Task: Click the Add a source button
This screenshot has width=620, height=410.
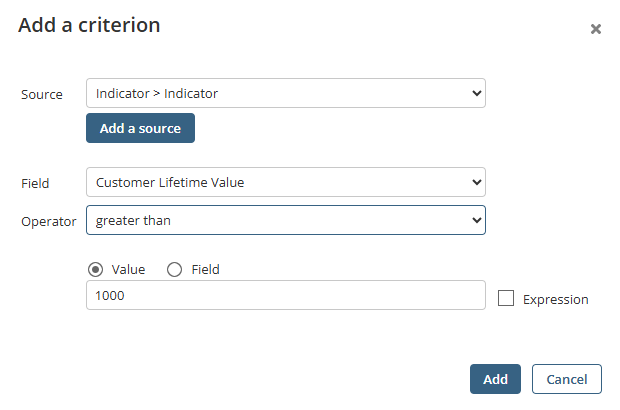Action: [x=140, y=128]
